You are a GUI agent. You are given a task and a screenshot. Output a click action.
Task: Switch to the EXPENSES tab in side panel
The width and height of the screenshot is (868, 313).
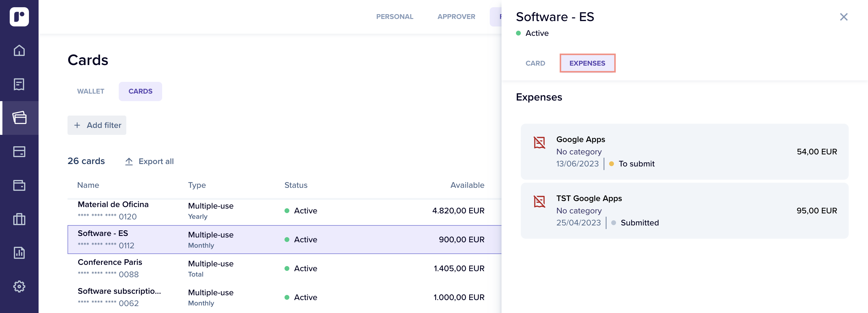point(587,63)
